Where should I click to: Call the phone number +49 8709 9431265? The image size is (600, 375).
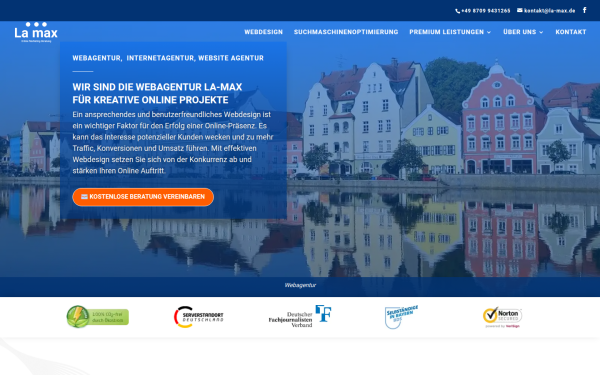[486, 11]
